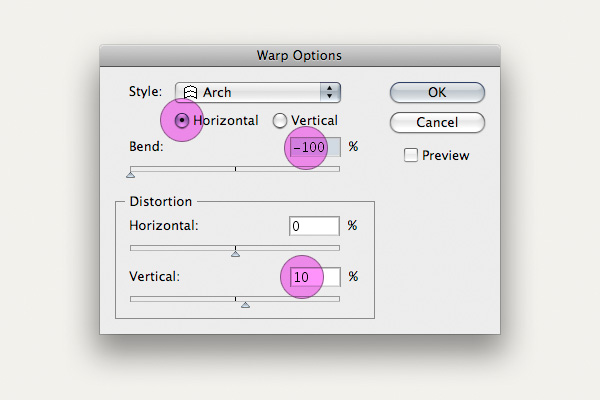Click the Vertical distortion slider track center

click(235, 299)
